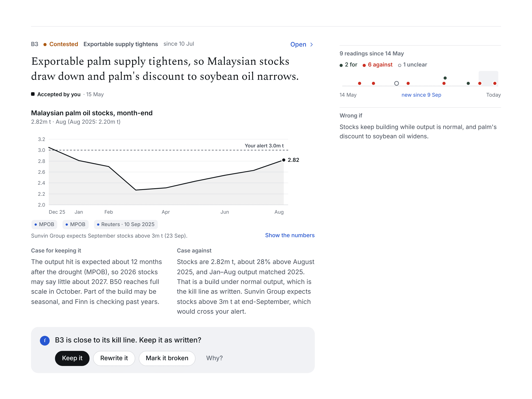The height and width of the screenshot is (399, 532).
Task: Click the Rewrite it button
Action: pos(114,358)
